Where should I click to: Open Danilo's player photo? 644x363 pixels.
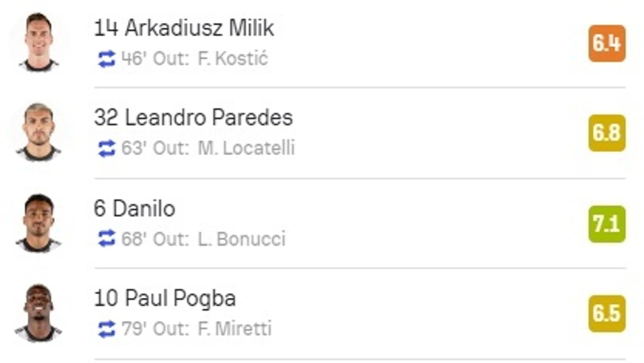pyautogui.click(x=38, y=223)
